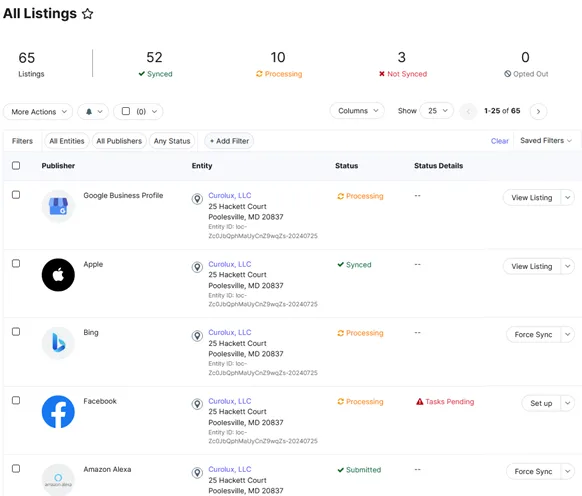The width and height of the screenshot is (582, 496).
Task: Open Curolux, LLC link in Amazon Alexa row
Action: click(x=230, y=469)
